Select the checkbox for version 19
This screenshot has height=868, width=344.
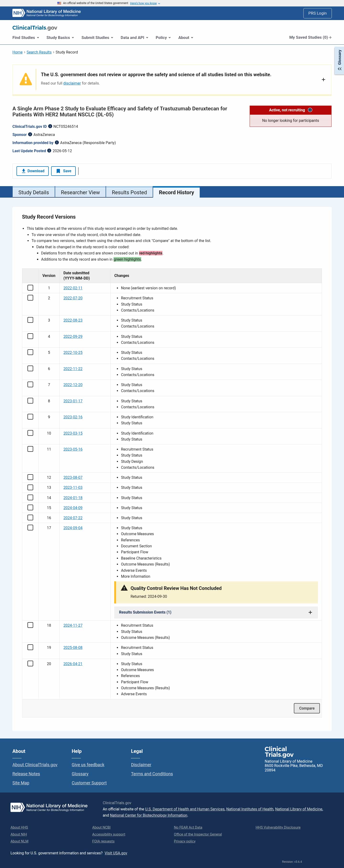click(30, 647)
